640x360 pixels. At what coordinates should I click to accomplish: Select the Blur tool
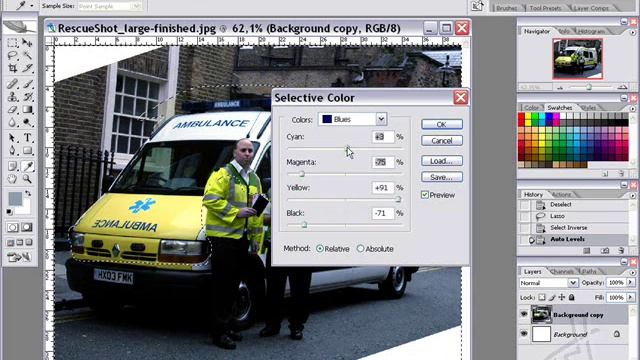pyautogui.click(x=12, y=122)
